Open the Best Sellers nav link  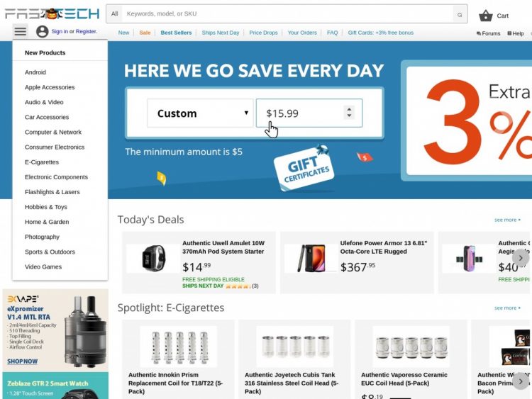pos(176,33)
